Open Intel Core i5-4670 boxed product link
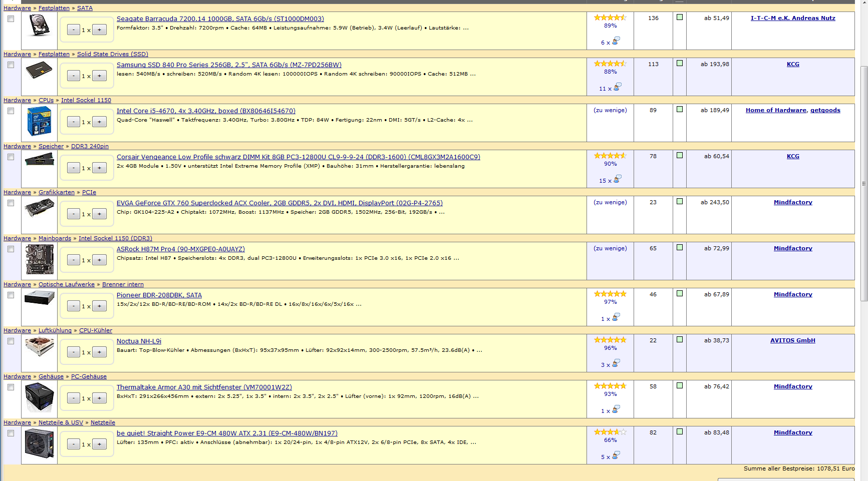868x481 pixels. [x=206, y=111]
